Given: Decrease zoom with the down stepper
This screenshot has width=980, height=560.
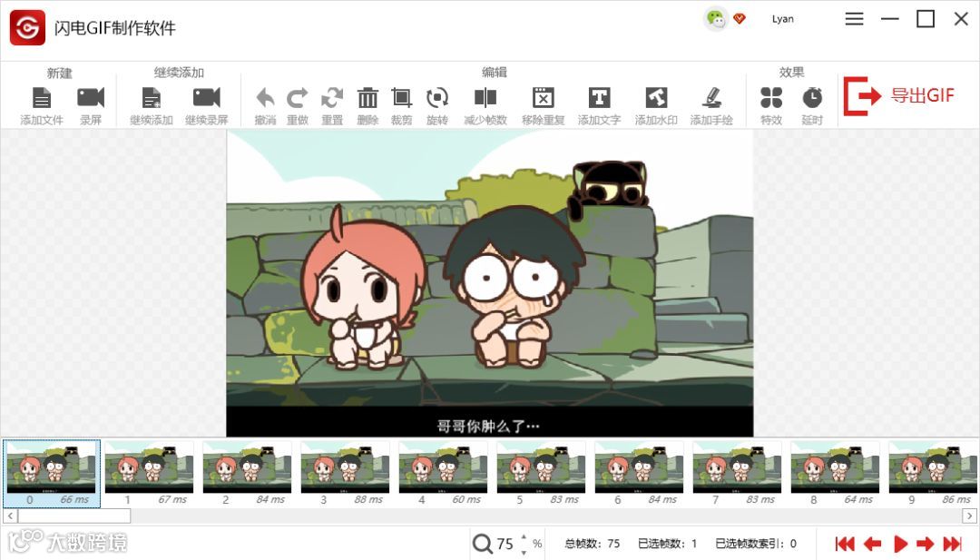Looking at the screenshot, I should click(524, 551).
